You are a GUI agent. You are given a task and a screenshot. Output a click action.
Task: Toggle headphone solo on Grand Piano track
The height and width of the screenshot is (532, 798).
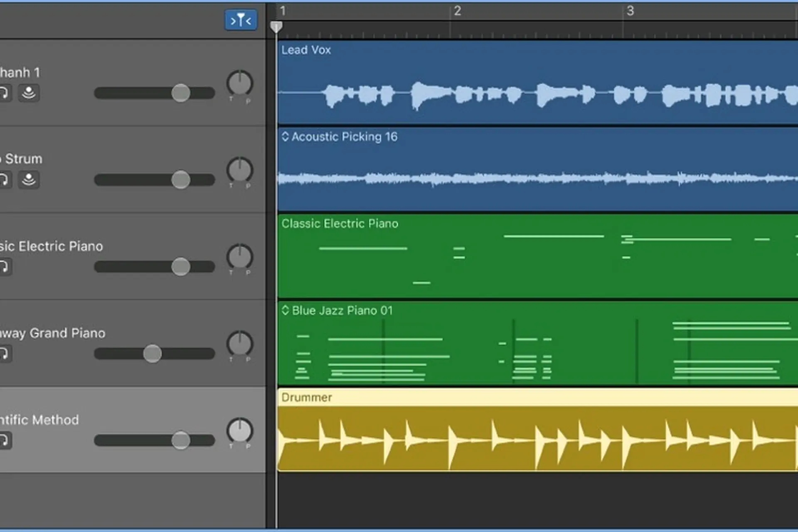pos(4,353)
